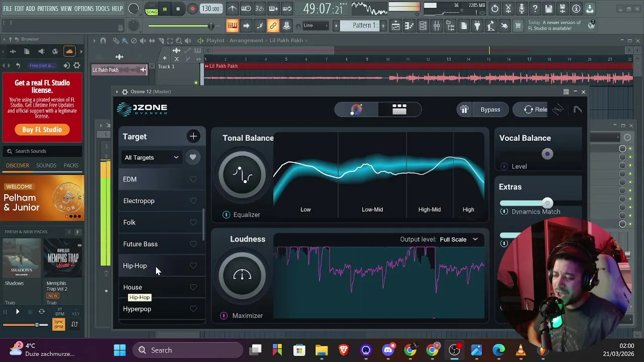Expand the Browser menu arrow
Viewport: 644px width, 362px height.
4,39
